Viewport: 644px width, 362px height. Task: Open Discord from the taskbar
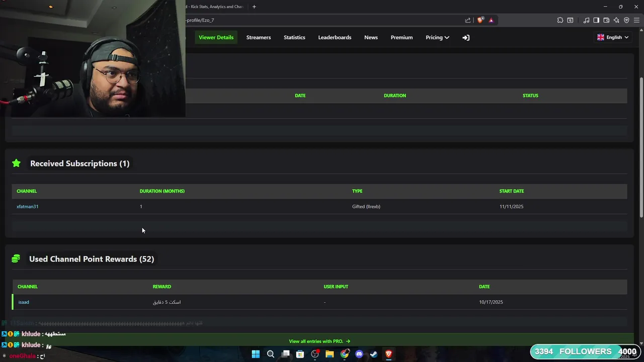pyautogui.click(x=359, y=354)
